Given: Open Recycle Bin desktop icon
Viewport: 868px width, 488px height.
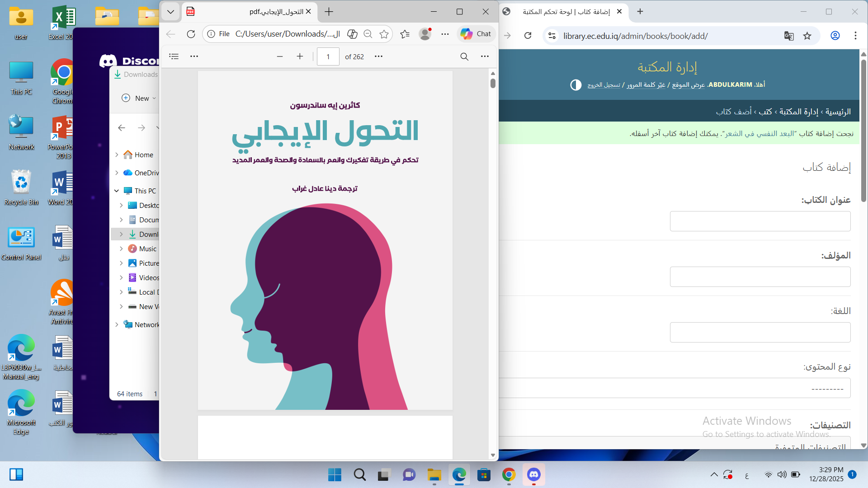Looking at the screenshot, I should coord(21,187).
